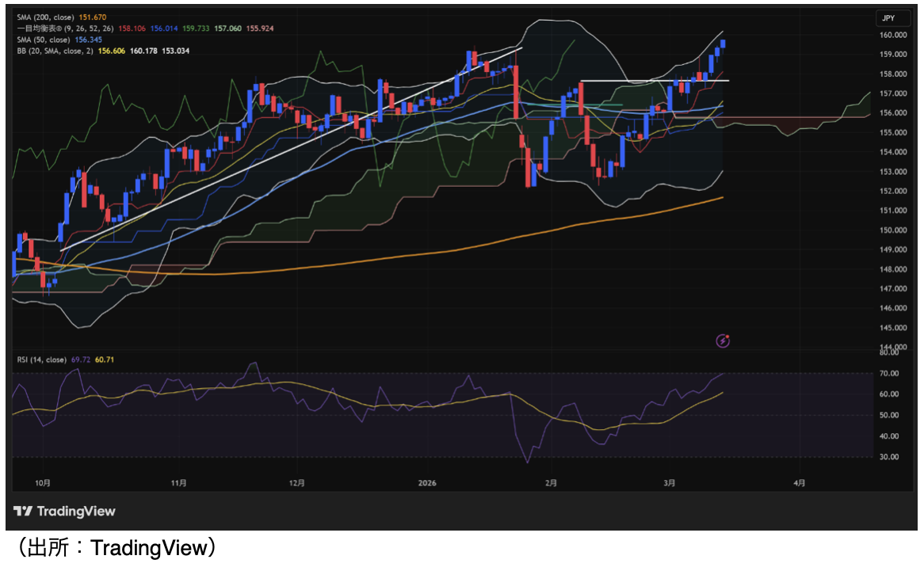Click the TradingView brand text link
Viewport: 924px width, 567px height.
coord(75,512)
